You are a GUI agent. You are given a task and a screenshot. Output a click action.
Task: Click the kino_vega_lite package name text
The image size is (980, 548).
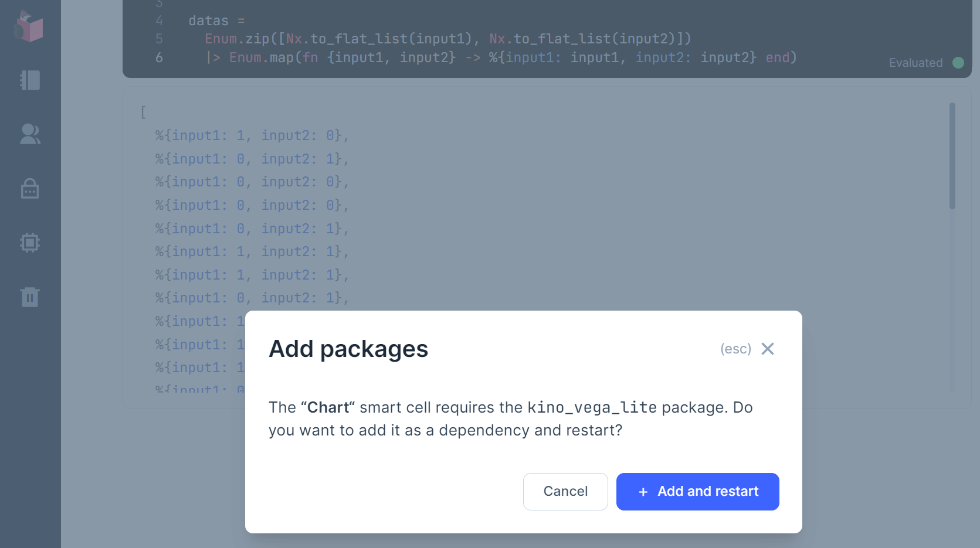click(592, 407)
